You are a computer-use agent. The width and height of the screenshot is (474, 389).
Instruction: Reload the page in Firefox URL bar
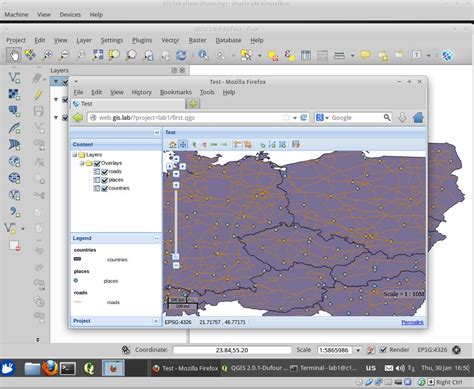pos(304,117)
